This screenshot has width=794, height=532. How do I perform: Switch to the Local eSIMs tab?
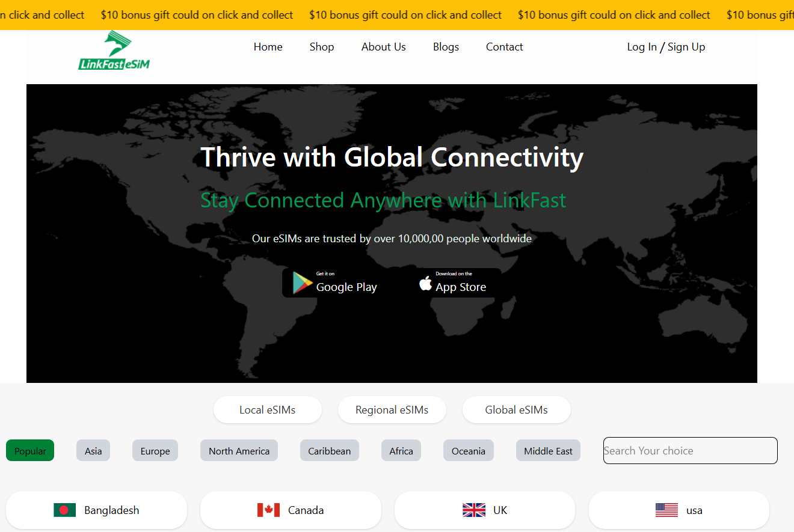[268, 410]
